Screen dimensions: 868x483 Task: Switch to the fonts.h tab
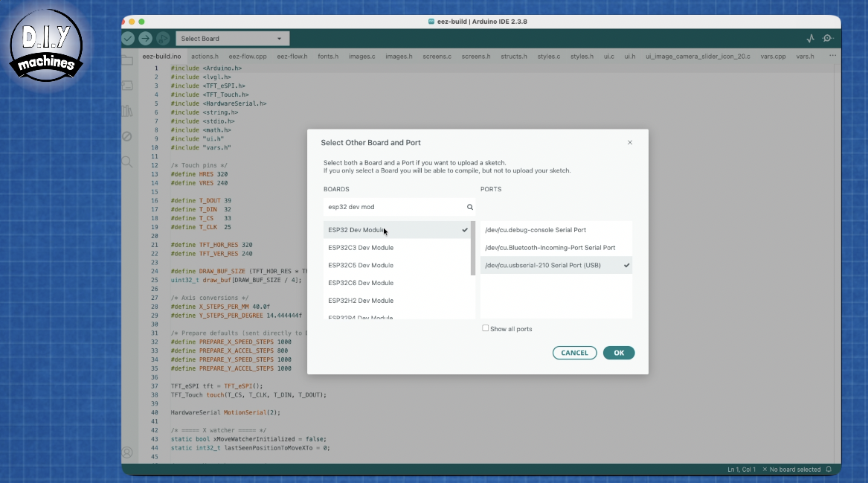coord(328,57)
